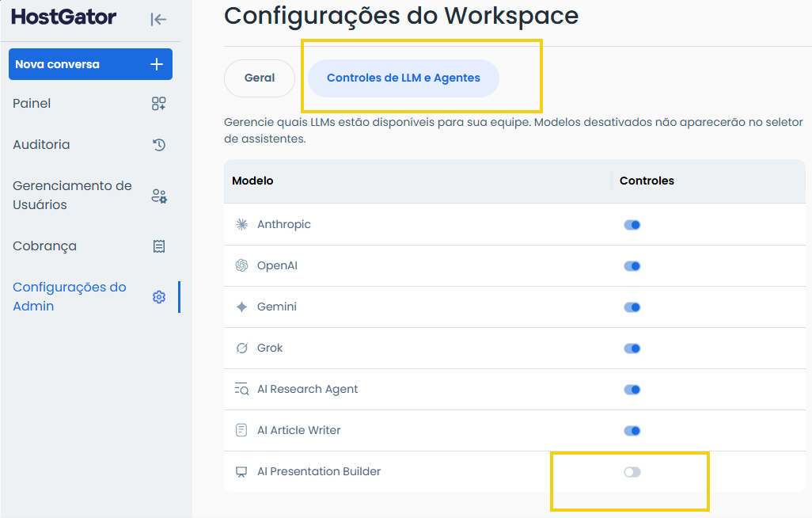Click the OpenAI model name
The image size is (812, 518).
[x=277, y=265]
